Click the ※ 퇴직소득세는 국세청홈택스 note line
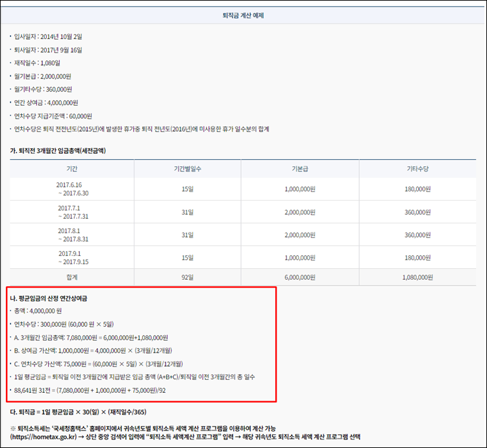 143,429
